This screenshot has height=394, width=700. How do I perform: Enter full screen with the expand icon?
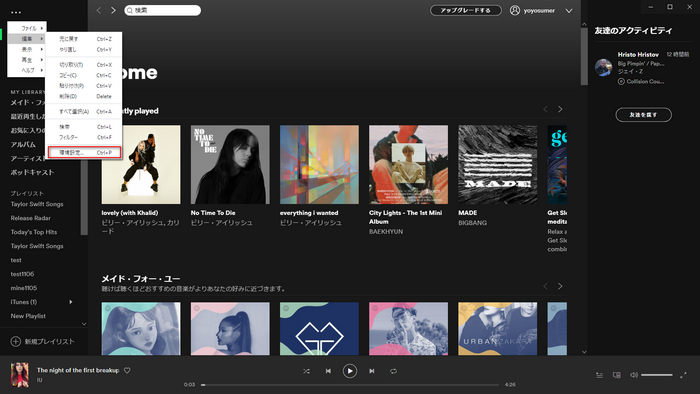tap(683, 375)
